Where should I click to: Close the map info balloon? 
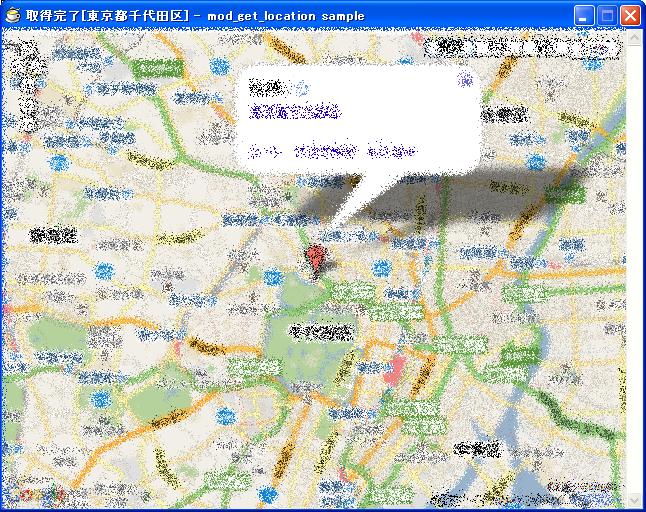click(465, 79)
